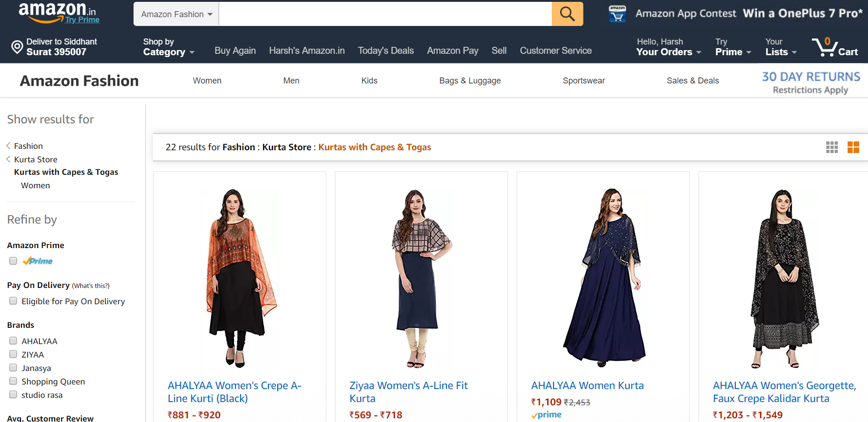This screenshot has width=868, height=422.
Task: Open the AHALYAA Georgette Kalidar Kurta image
Action: [785, 278]
